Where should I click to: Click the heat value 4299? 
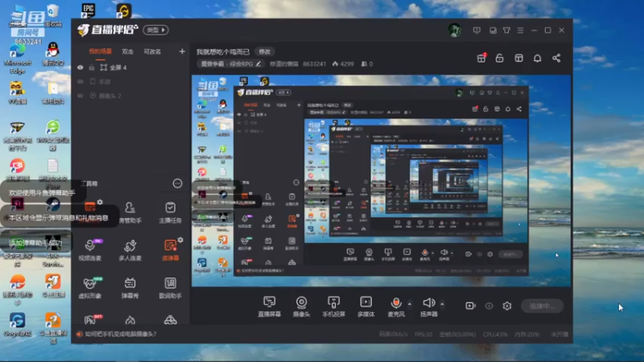point(344,64)
